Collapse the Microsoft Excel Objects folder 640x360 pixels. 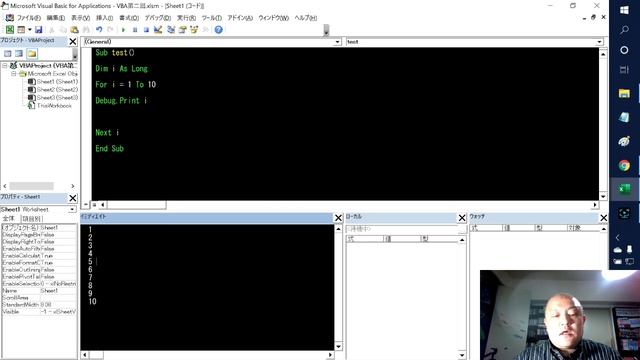[x=13, y=73]
